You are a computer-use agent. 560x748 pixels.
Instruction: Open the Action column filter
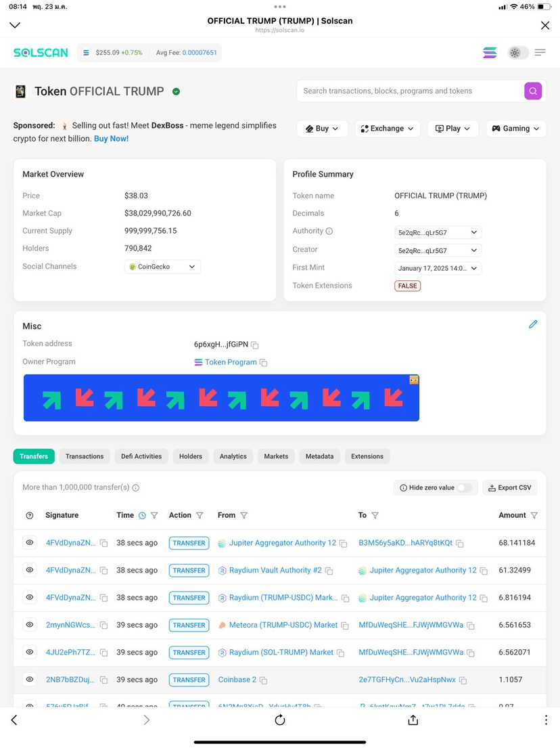[200, 516]
